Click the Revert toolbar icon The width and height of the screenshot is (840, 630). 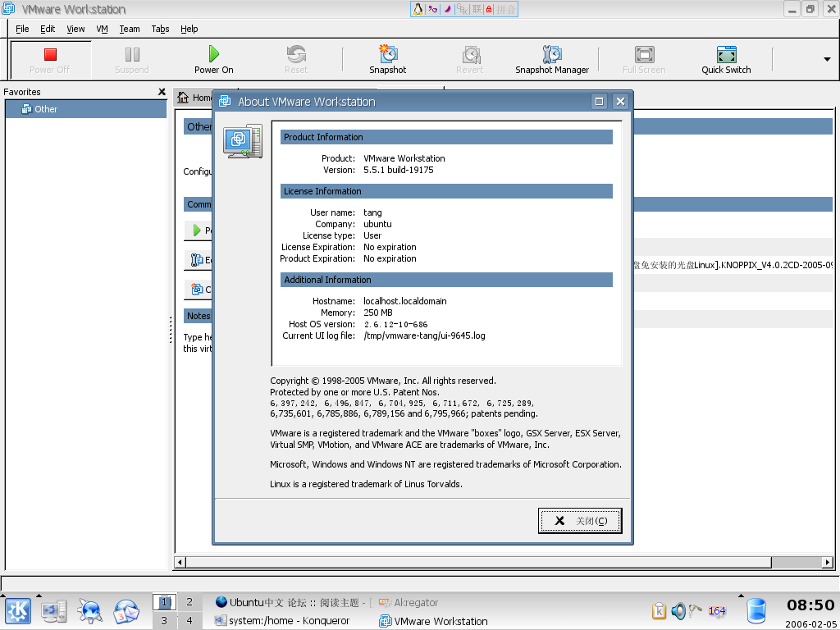click(470, 59)
